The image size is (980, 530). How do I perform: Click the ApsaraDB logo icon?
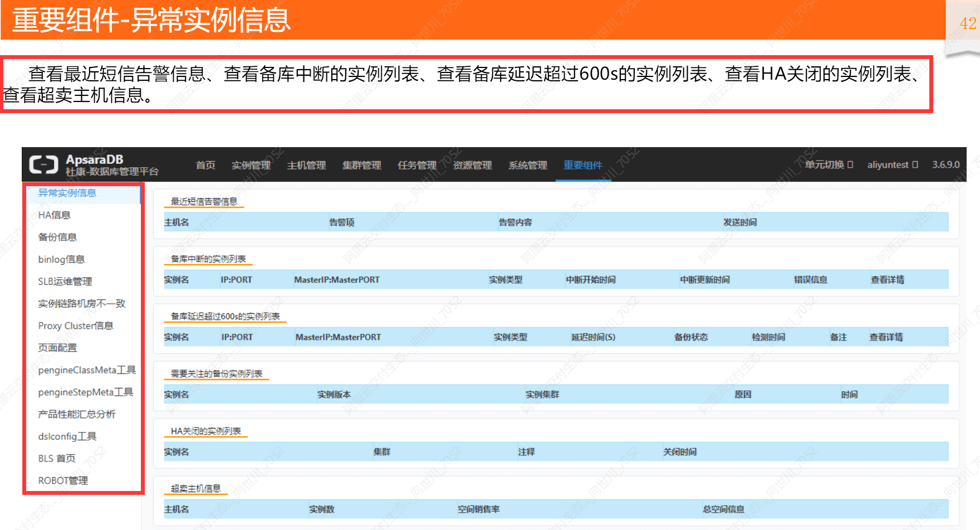(43, 164)
